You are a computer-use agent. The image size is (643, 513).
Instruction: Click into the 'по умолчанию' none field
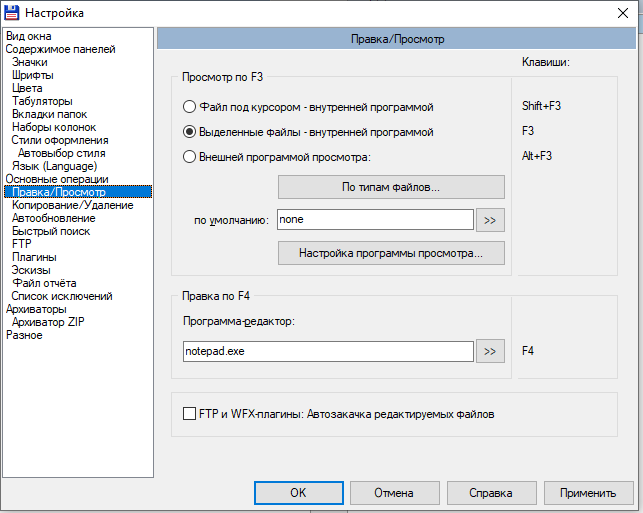coord(375,220)
